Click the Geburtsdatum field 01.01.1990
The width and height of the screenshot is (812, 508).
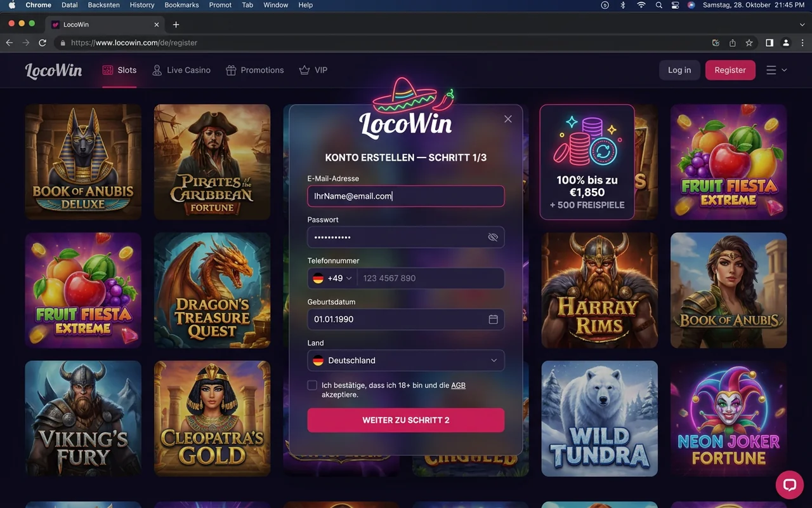(x=406, y=319)
